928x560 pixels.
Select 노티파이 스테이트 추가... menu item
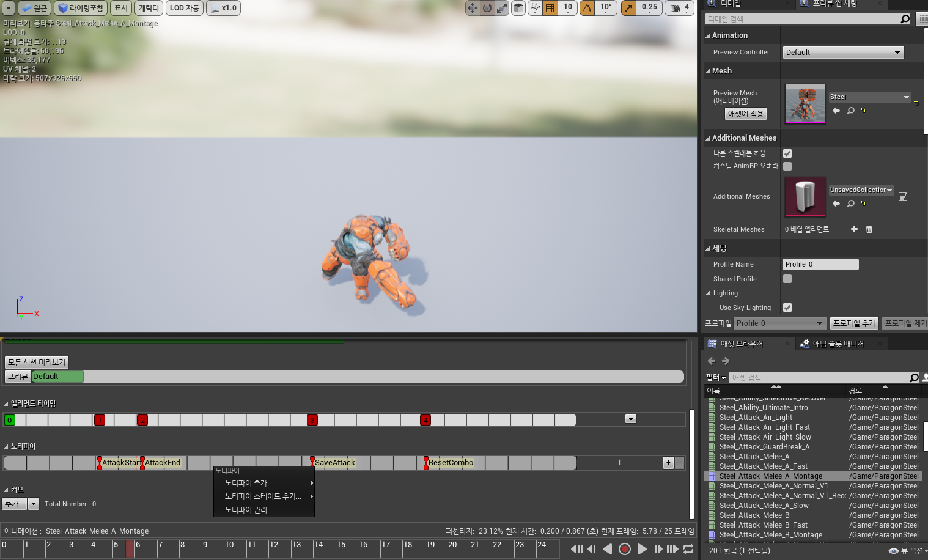click(264, 496)
